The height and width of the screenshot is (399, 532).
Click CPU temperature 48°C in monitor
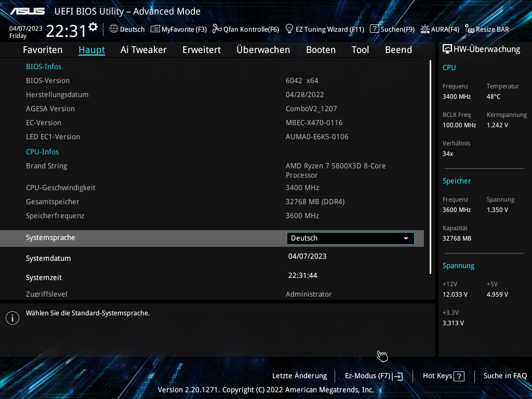494,97
